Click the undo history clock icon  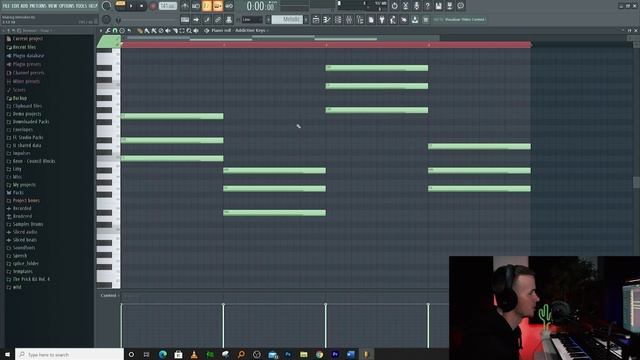395,6
